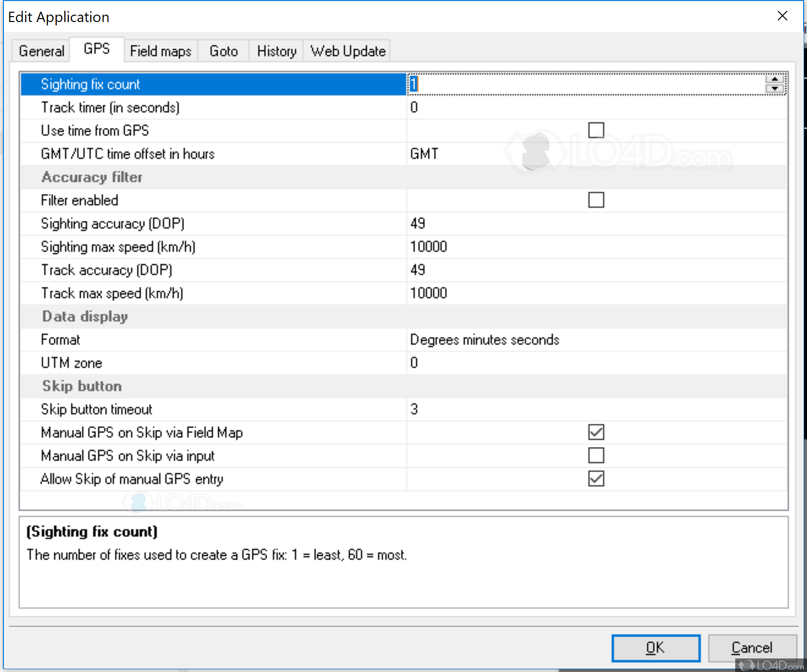Open the Field maps tab
Screen dimensions: 807x672
(160, 51)
